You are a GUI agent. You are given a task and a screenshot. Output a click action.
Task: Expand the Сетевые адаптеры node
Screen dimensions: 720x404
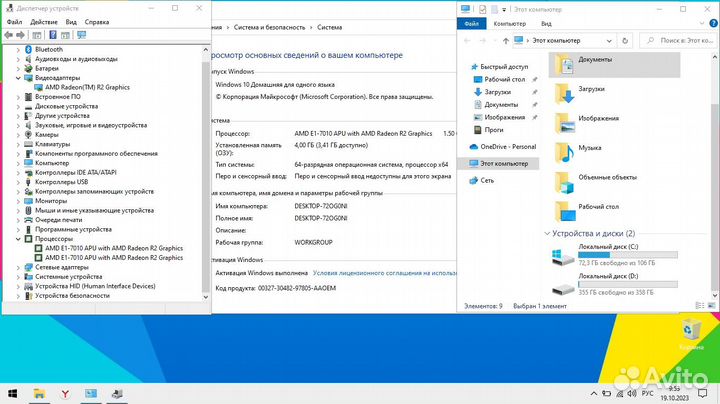[18, 267]
